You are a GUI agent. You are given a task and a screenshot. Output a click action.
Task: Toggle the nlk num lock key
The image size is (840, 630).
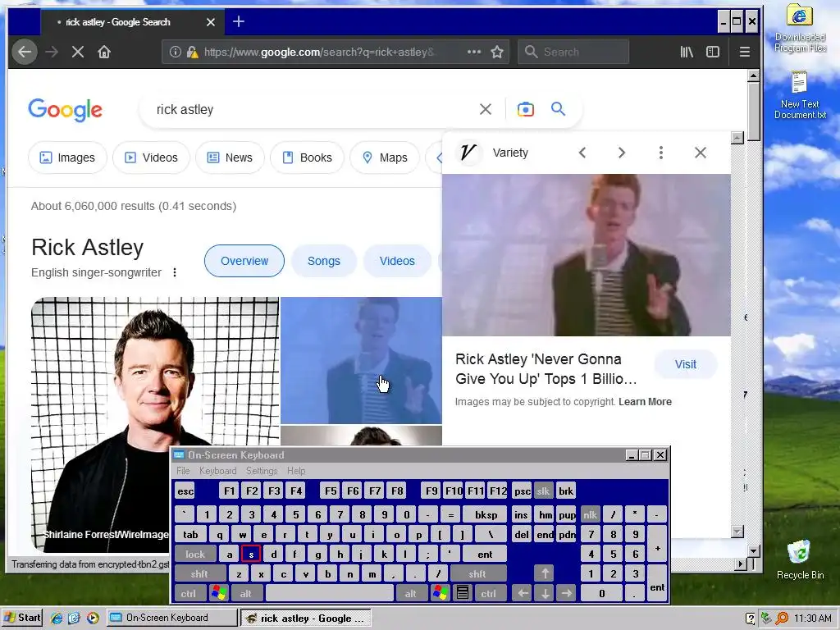[x=591, y=515]
